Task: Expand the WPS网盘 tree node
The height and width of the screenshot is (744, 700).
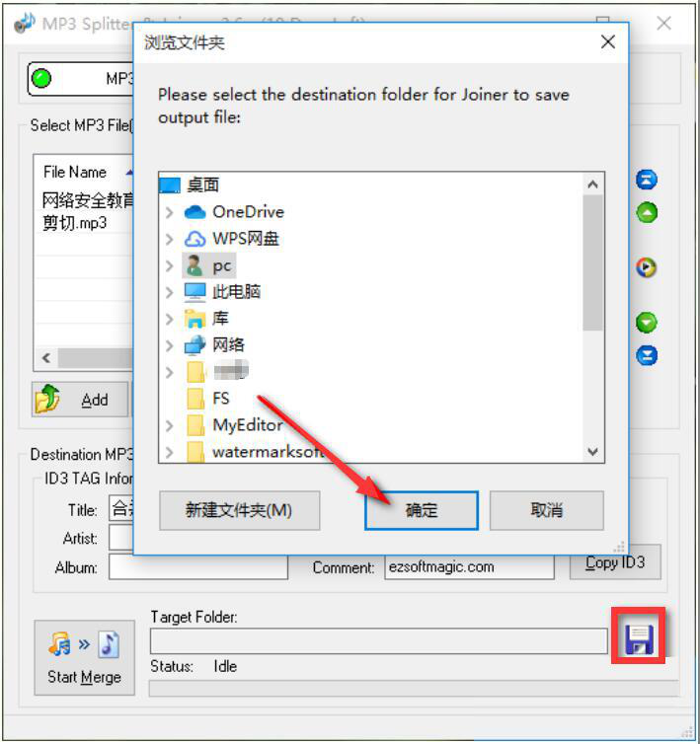Action: coord(169,239)
